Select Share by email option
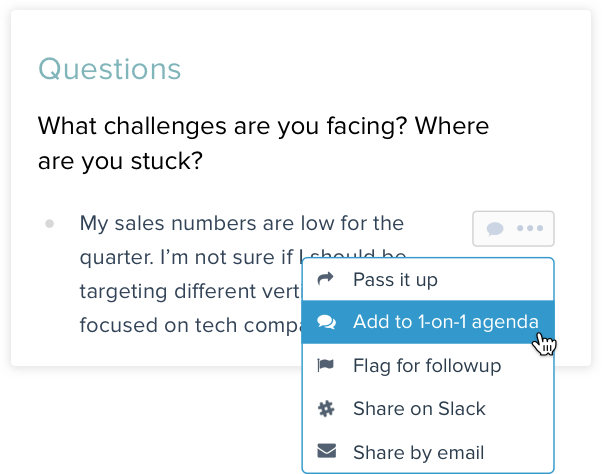The height and width of the screenshot is (474, 602). point(418,452)
